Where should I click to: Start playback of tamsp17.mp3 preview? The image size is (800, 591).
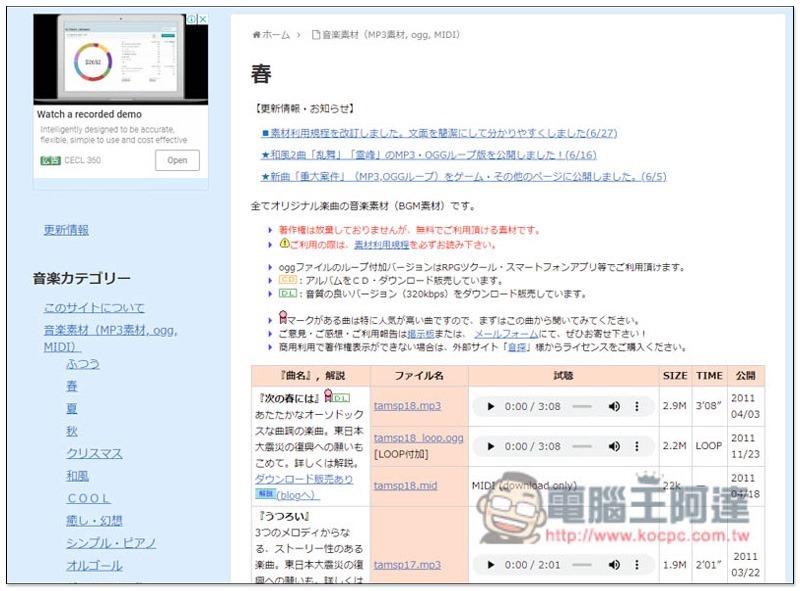pos(490,564)
